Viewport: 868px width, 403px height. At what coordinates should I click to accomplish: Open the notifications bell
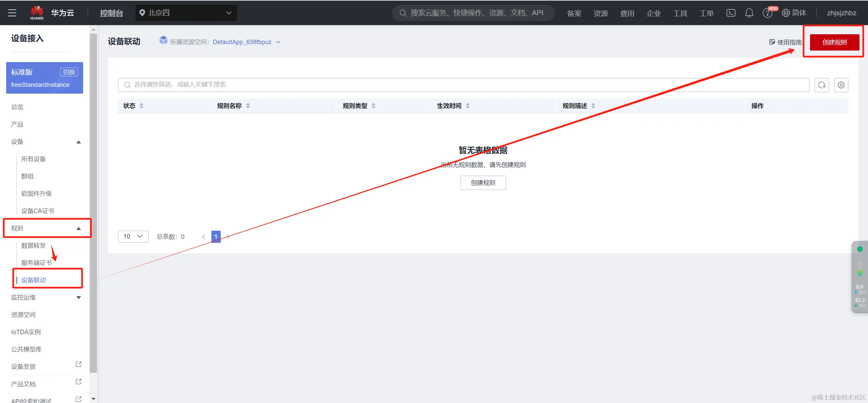[749, 13]
